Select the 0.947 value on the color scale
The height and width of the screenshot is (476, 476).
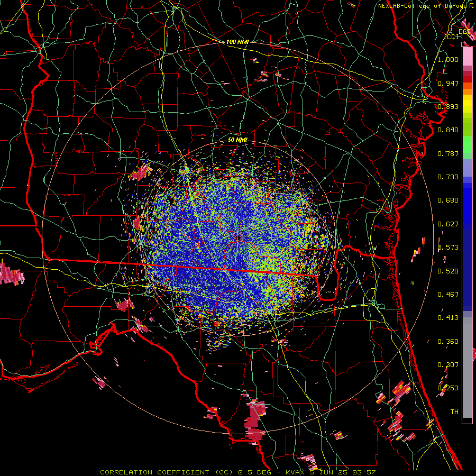point(448,83)
